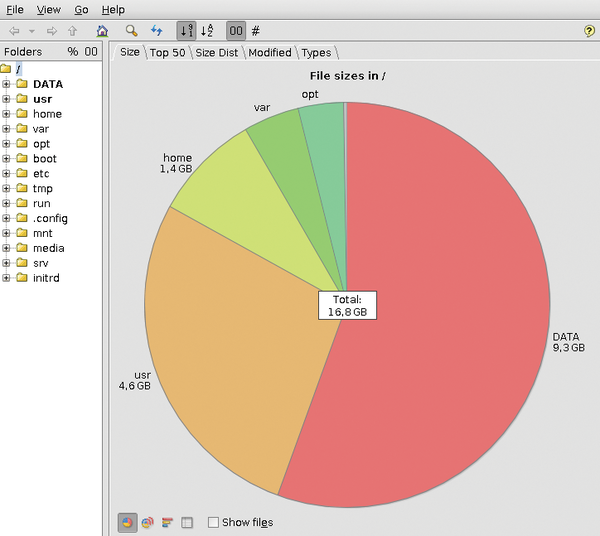The height and width of the screenshot is (536, 600).
Task: Click the Folders column header
Action: coord(23,52)
